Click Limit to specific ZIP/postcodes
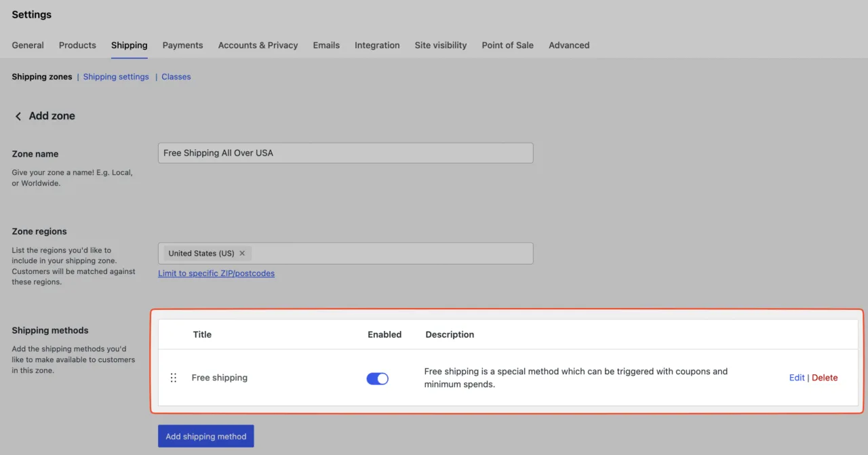 pos(216,273)
